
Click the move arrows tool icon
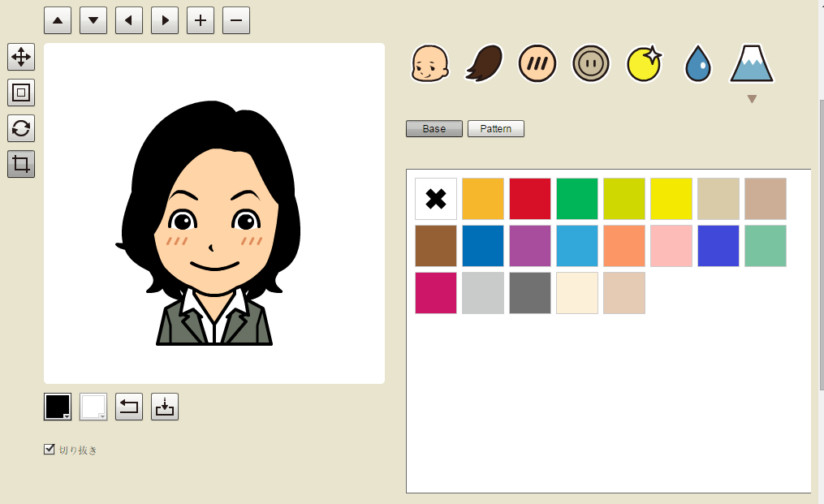pos(21,57)
